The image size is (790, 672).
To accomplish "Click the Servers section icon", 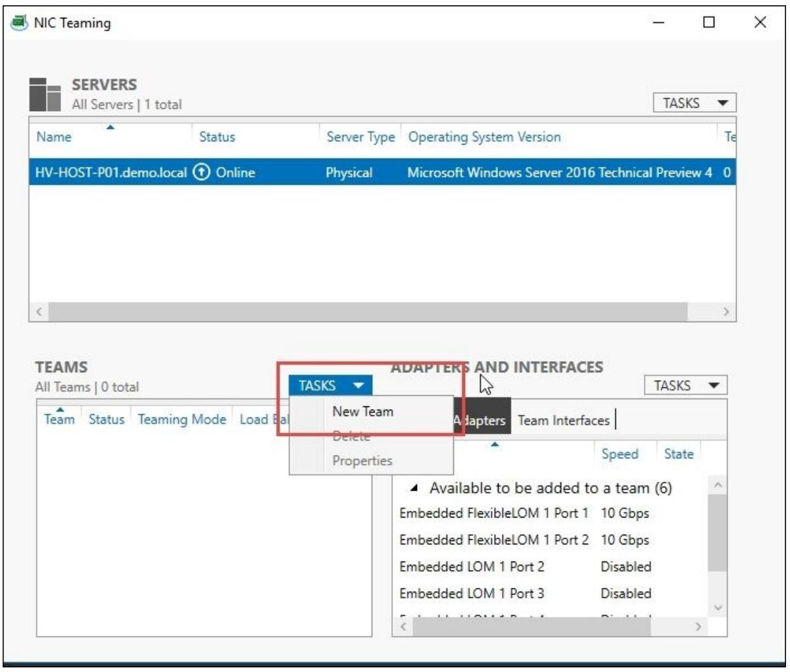I will pos(45,95).
